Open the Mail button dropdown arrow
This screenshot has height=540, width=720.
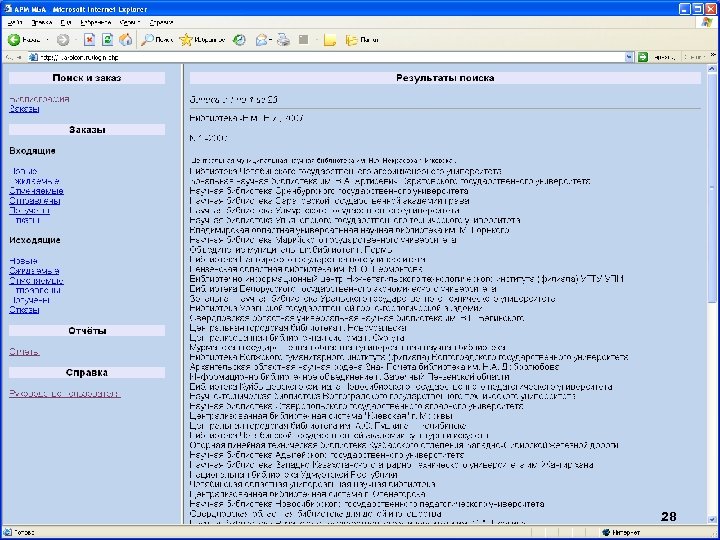click(x=271, y=40)
